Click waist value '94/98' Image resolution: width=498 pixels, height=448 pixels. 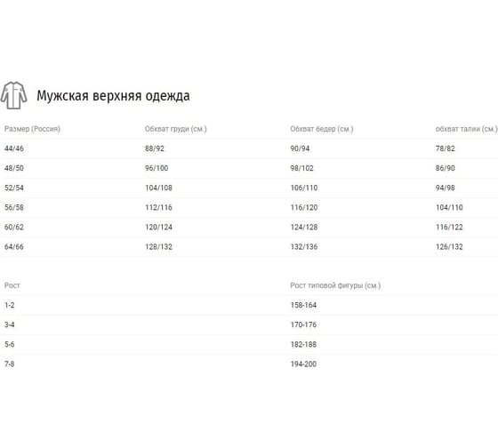(446, 188)
